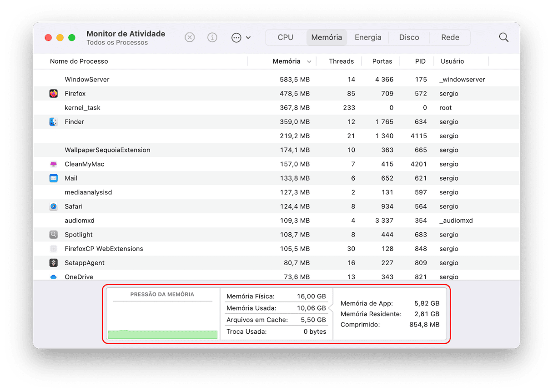Click the Memória Usada row

[x=276, y=308]
